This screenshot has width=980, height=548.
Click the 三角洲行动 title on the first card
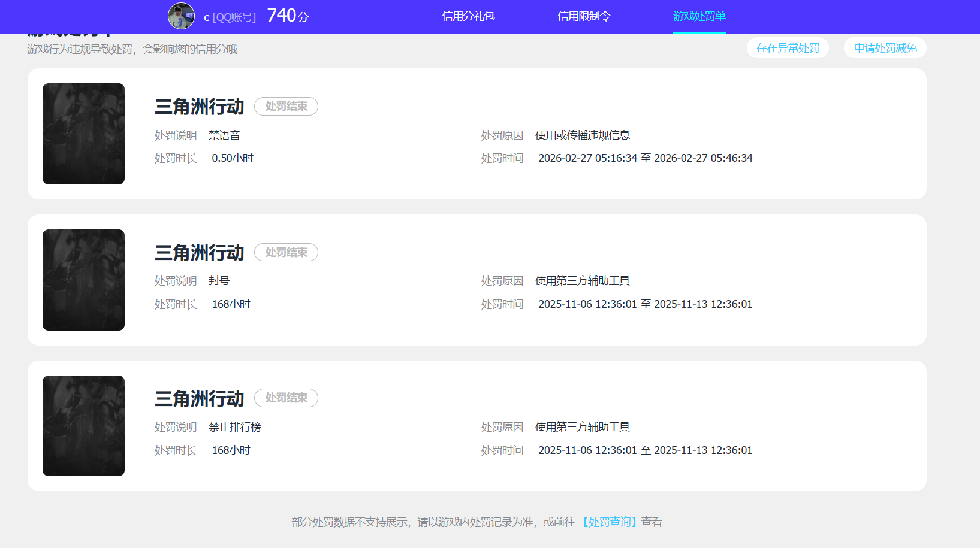[199, 106]
